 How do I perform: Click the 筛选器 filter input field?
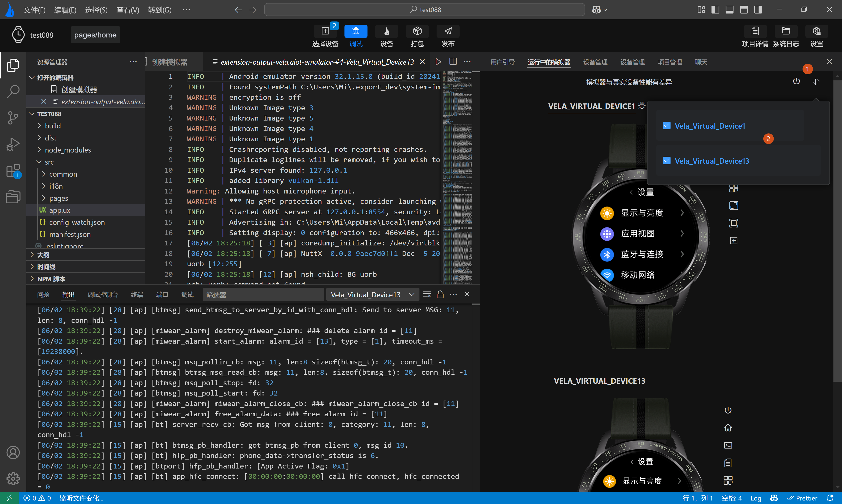pos(263,295)
